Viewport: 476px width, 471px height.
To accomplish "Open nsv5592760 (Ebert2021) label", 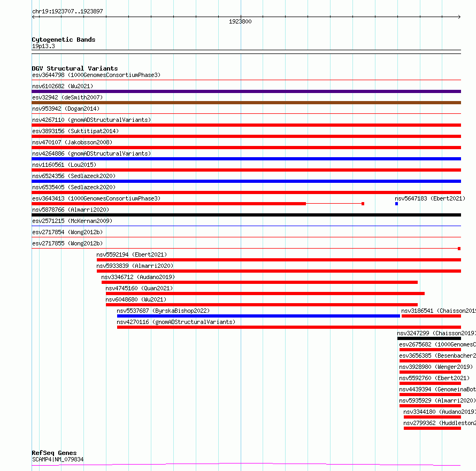I will pos(434,378).
